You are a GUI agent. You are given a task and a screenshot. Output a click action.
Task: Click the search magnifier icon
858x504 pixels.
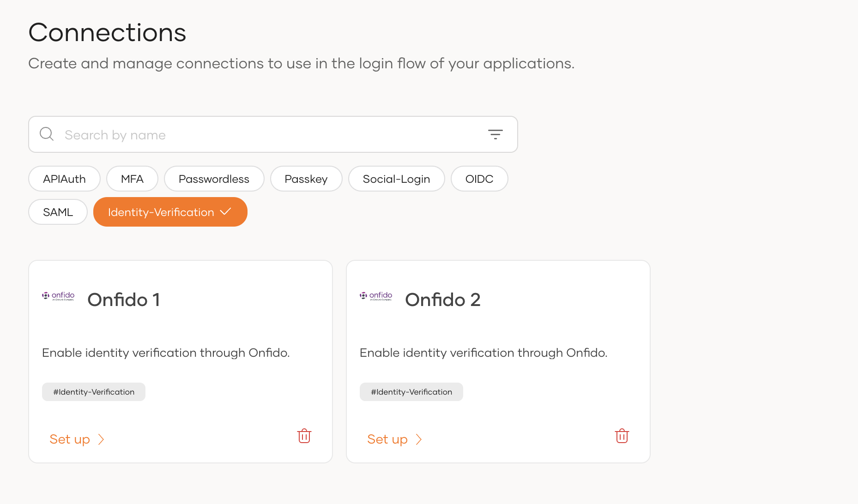point(46,134)
